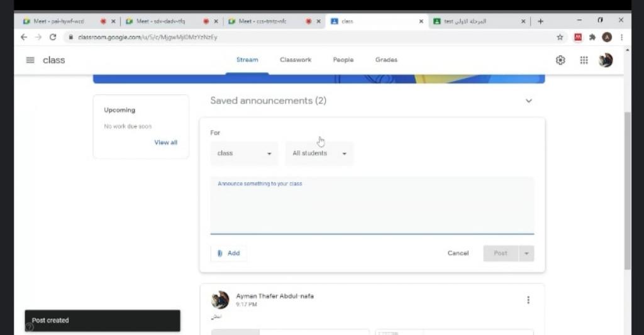Open the Grades tab
The height and width of the screenshot is (335, 644).
click(x=386, y=60)
